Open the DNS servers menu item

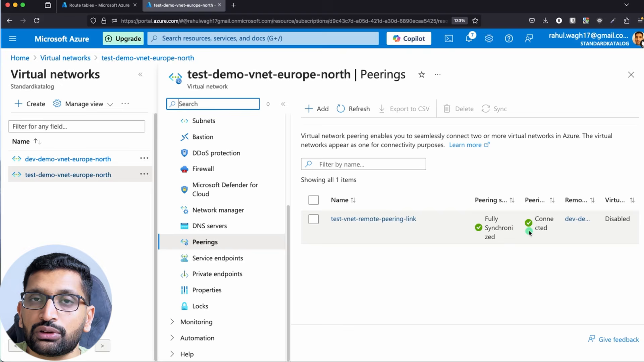click(209, 226)
